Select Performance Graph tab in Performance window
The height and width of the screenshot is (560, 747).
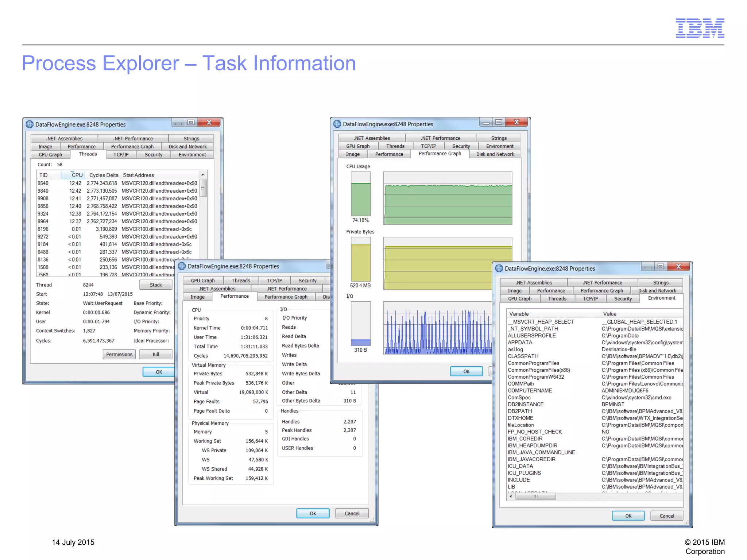click(286, 297)
